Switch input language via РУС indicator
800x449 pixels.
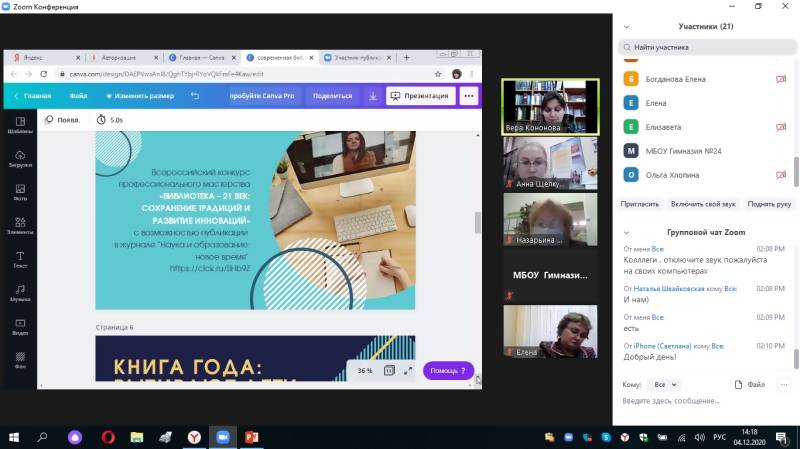(718, 437)
